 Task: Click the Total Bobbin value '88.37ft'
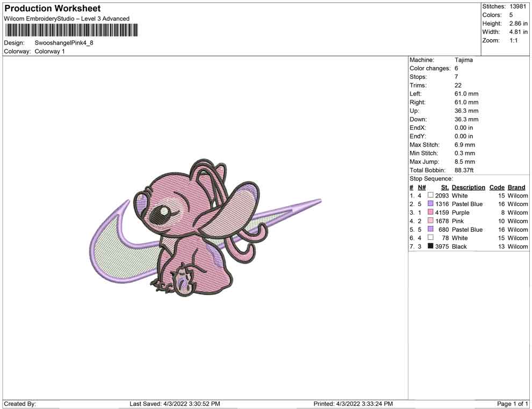(x=464, y=170)
